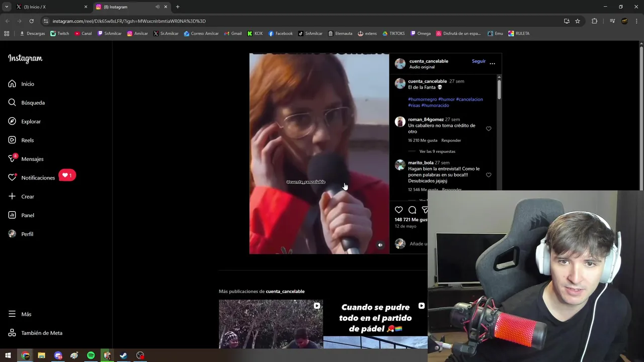This screenshot has width=644, height=362.
Task: Open Windows Start menu
Action: point(8,355)
